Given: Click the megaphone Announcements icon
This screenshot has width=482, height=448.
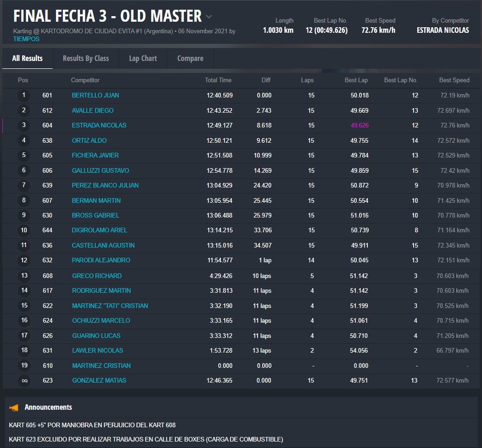Looking at the screenshot, I should tap(14, 407).
